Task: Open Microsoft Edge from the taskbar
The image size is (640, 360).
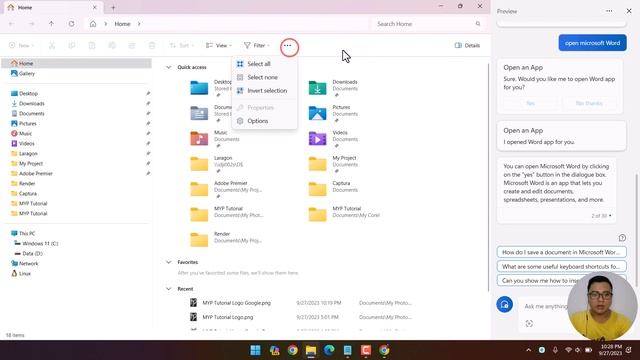Action: click(329, 350)
